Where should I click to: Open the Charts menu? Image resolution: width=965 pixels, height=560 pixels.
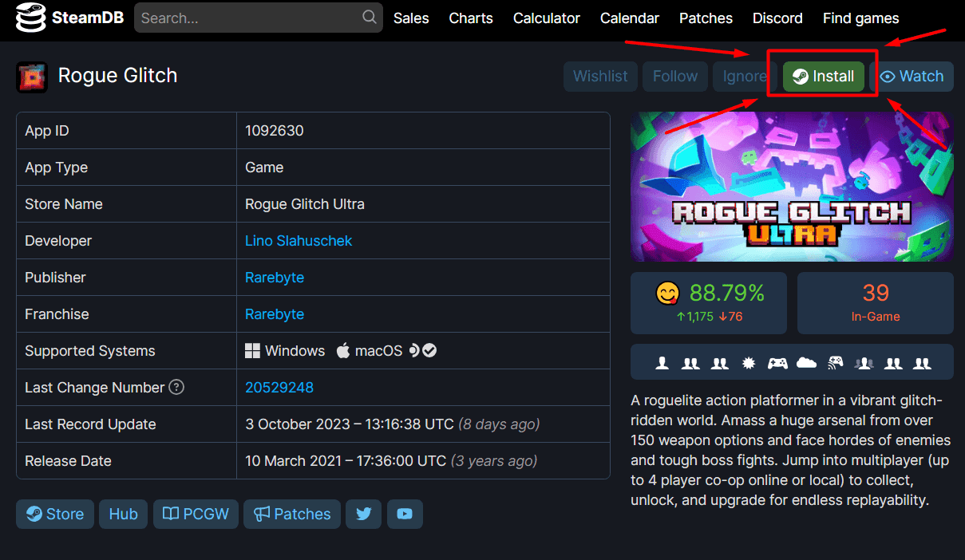pyautogui.click(x=471, y=18)
